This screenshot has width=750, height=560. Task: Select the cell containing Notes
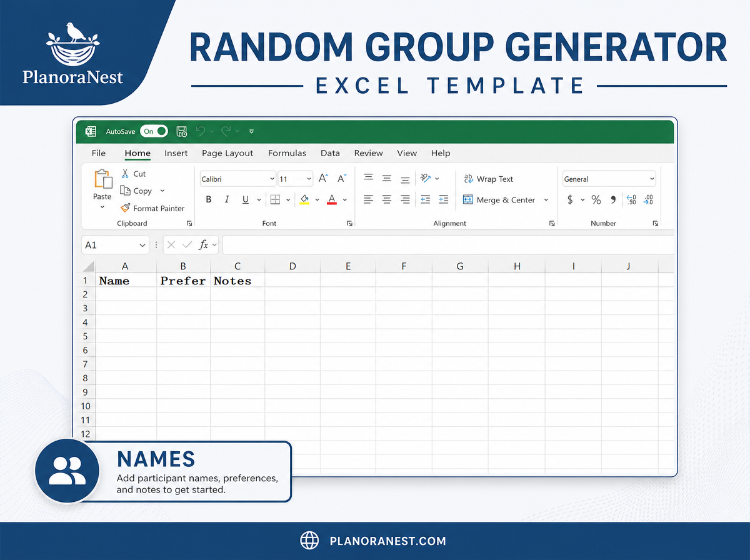(237, 281)
